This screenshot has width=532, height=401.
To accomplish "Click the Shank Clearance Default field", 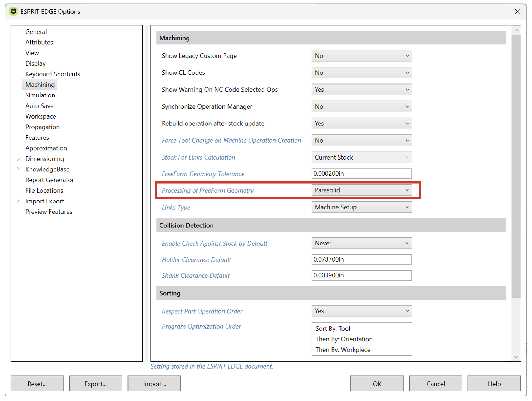I will pyautogui.click(x=362, y=275).
